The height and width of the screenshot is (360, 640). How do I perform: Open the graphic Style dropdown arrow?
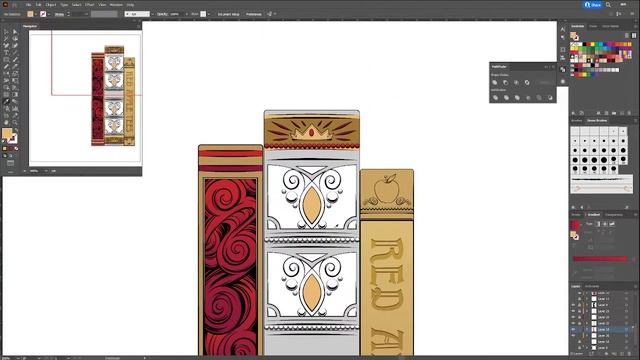click(209, 14)
